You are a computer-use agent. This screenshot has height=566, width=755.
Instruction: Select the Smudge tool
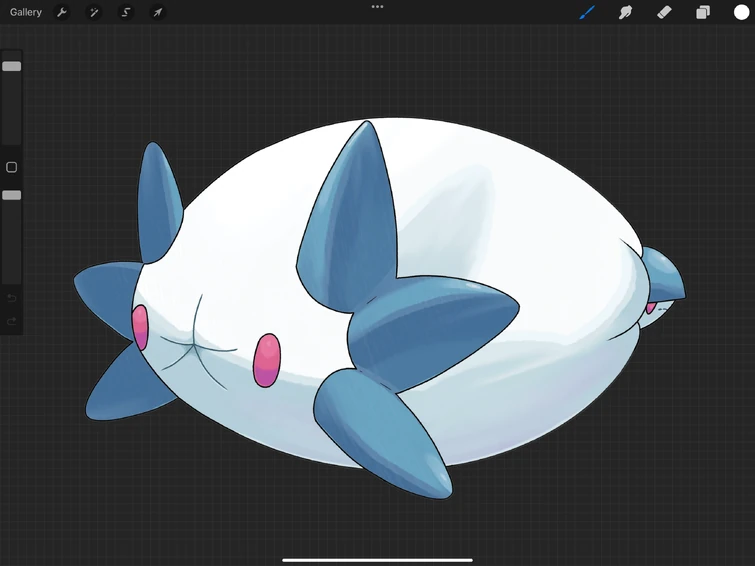point(625,12)
